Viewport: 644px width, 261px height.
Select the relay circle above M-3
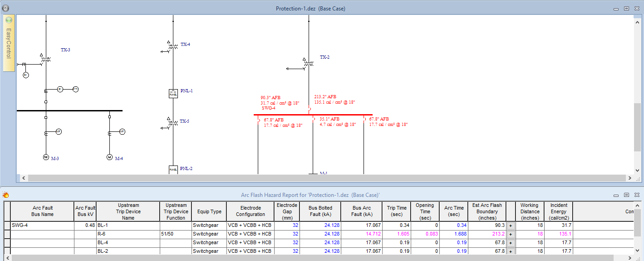pos(58,132)
